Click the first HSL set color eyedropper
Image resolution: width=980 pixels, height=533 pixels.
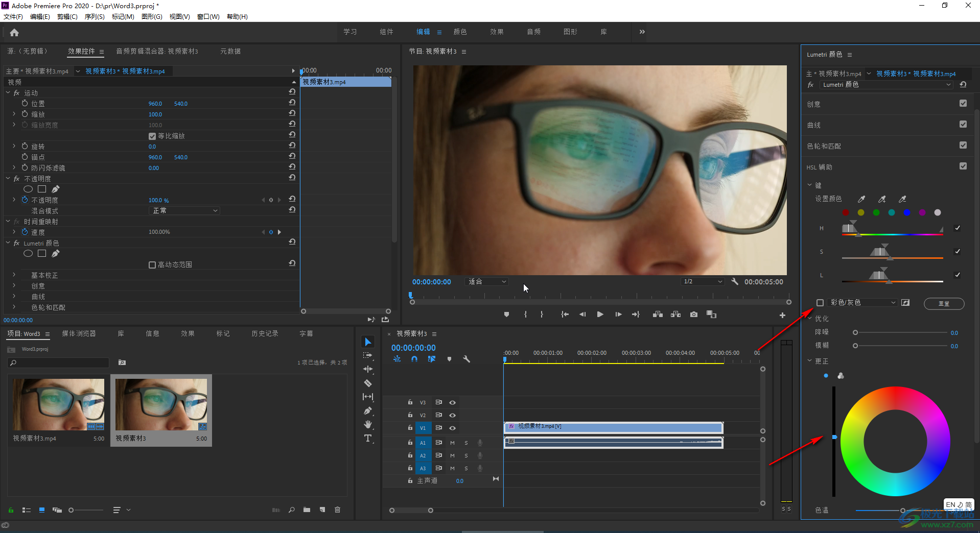[x=861, y=199]
